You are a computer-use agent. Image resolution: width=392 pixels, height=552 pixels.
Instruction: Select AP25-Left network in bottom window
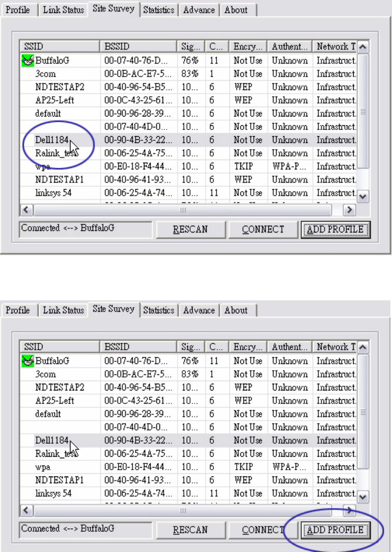pyautogui.click(x=54, y=401)
